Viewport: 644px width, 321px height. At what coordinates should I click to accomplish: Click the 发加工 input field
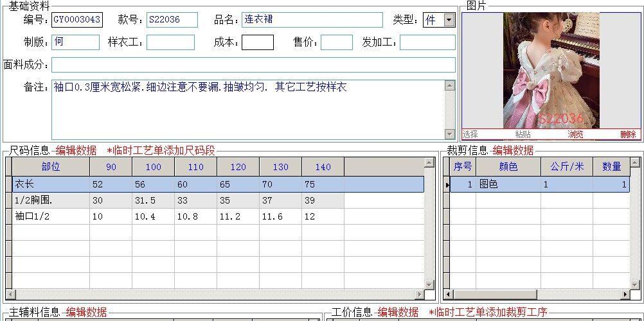click(427, 42)
